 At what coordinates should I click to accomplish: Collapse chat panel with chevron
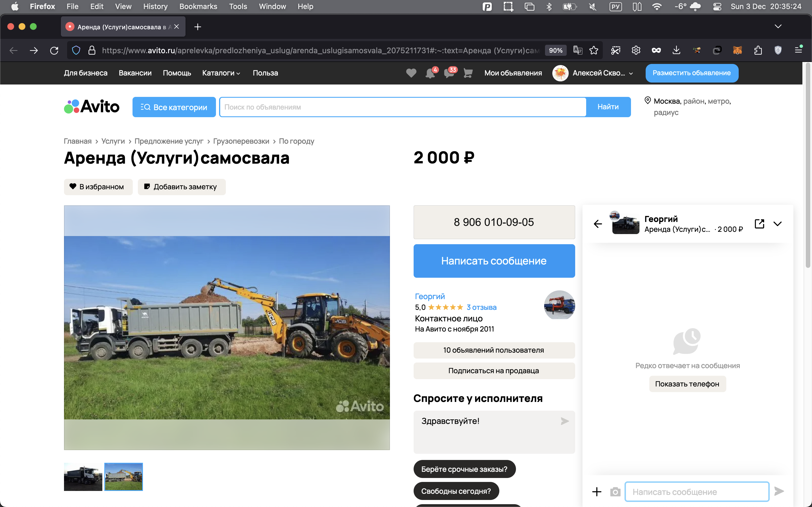coord(777,224)
